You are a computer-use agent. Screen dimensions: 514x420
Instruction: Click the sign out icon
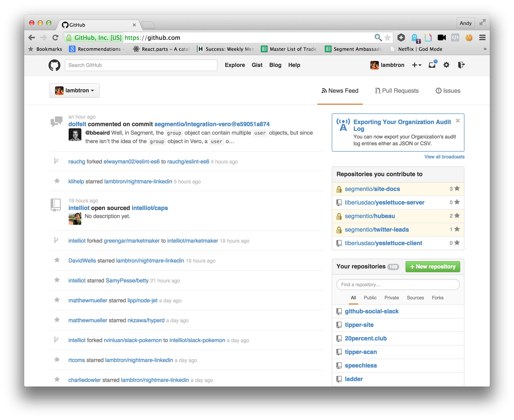click(461, 65)
